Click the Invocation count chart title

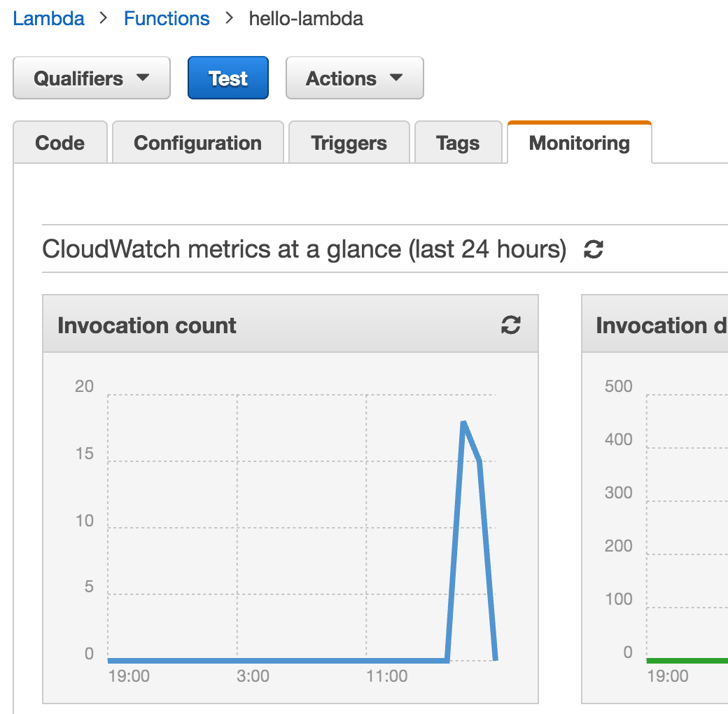(146, 325)
